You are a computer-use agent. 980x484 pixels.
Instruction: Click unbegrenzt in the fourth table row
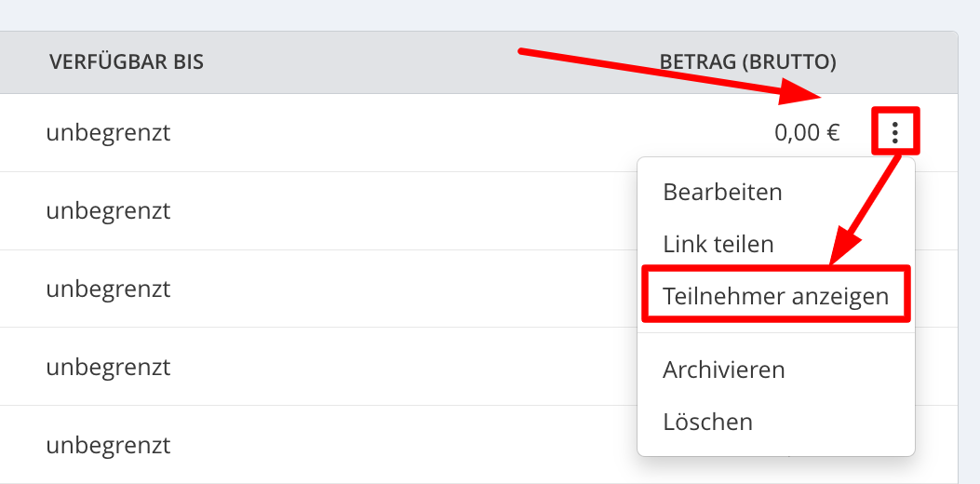click(x=108, y=367)
